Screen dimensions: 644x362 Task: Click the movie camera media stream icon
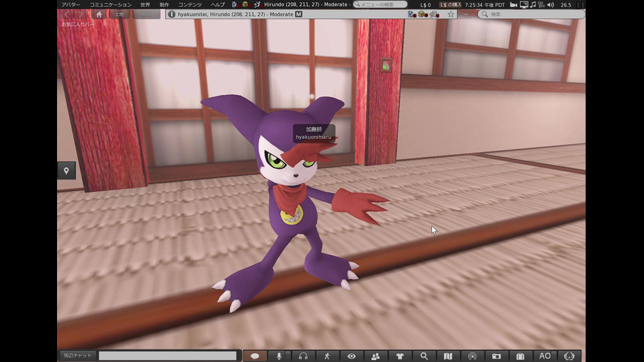541,5
